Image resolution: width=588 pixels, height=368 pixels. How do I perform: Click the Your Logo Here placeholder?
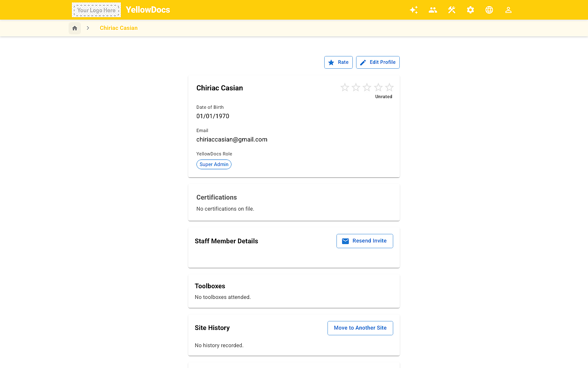click(96, 10)
